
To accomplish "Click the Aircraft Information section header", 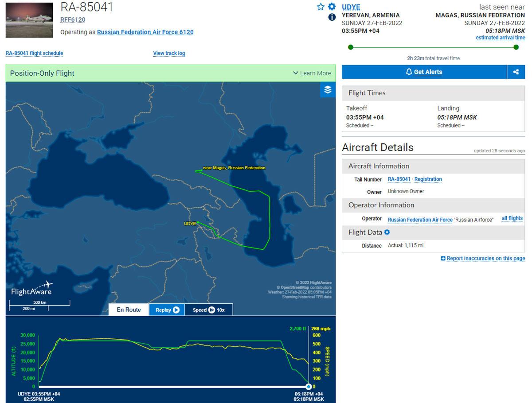I will point(433,166).
